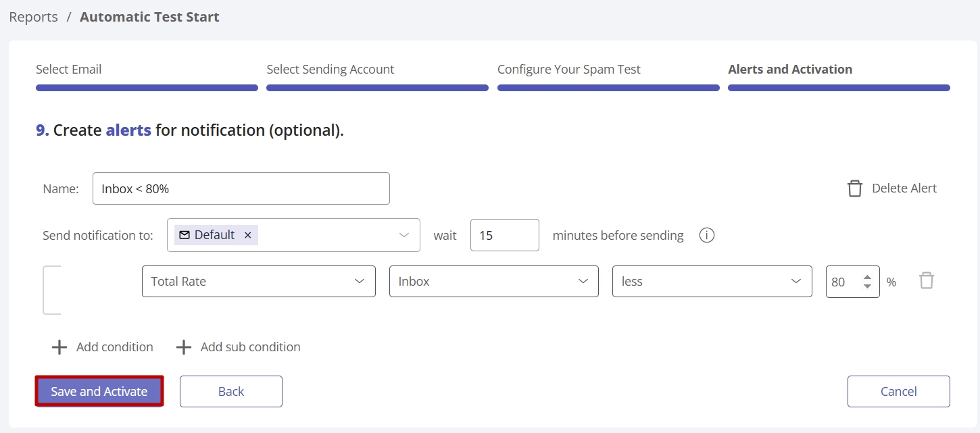
Task: Open the Total Rate dropdown
Action: [x=258, y=282]
